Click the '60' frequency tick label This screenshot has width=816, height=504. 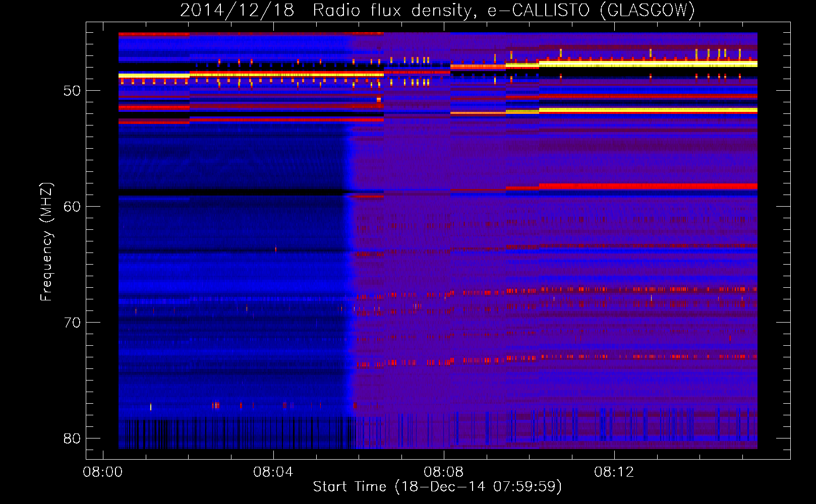[72, 207]
